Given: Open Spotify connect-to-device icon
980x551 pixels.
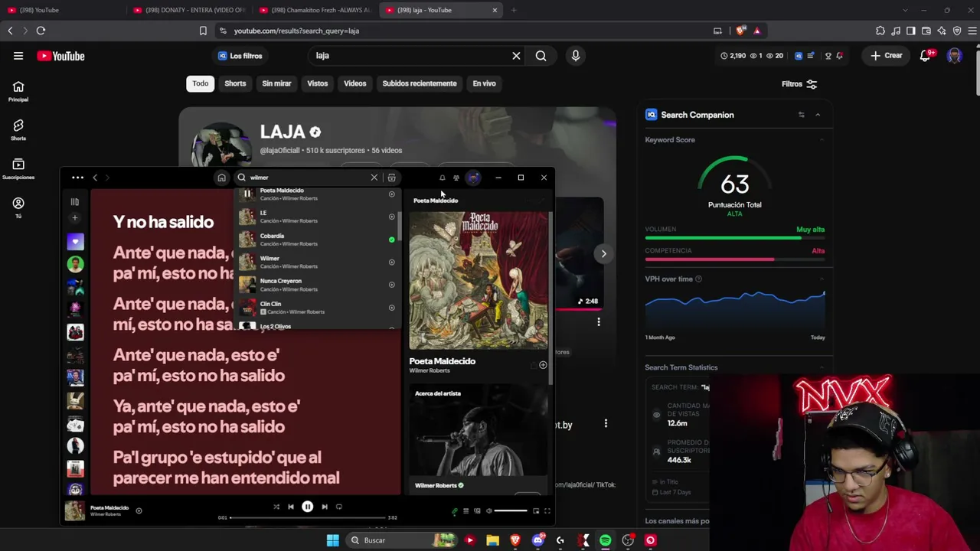Looking at the screenshot, I should point(477,510).
